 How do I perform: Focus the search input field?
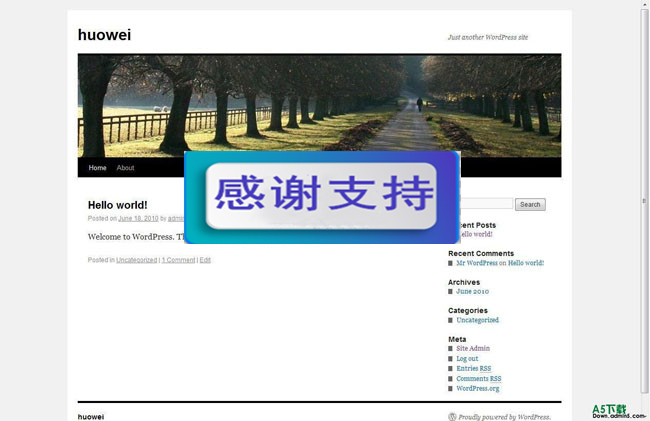tap(487, 203)
